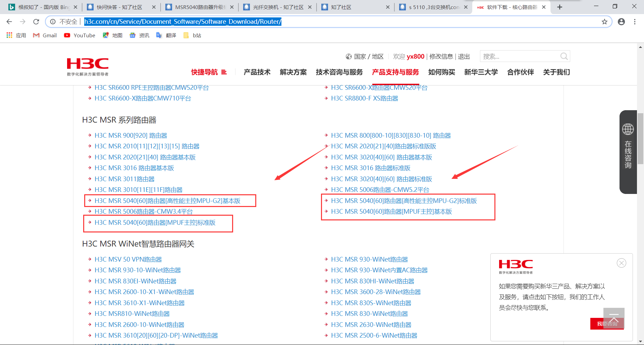The width and height of the screenshot is (644, 345).
Task: Open the 国家 / 地区 region selector
Action: [x=365, y=57]
